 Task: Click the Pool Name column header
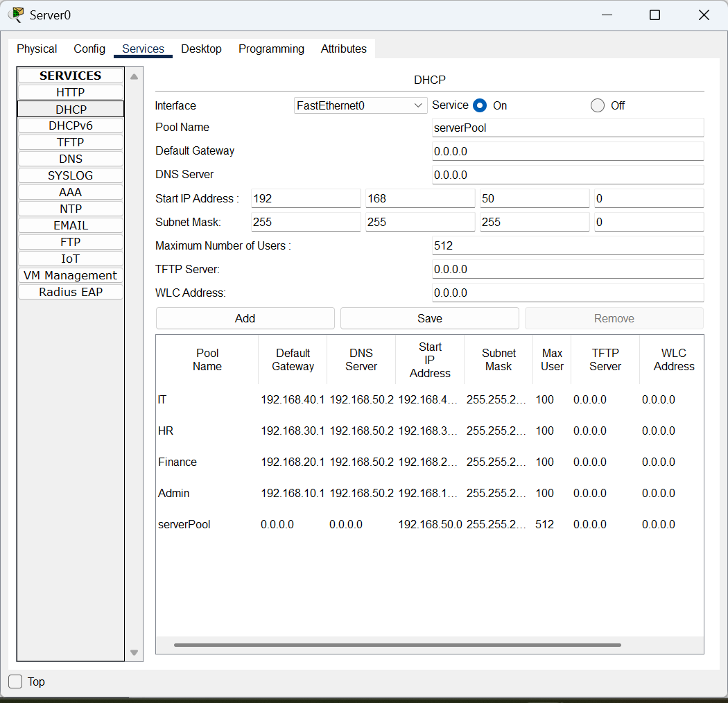tap(207, 360)
